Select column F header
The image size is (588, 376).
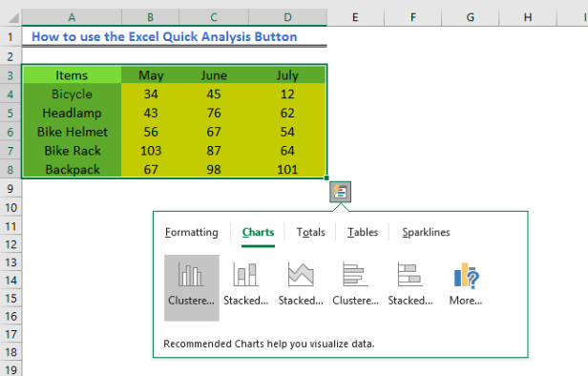point(413,17)
